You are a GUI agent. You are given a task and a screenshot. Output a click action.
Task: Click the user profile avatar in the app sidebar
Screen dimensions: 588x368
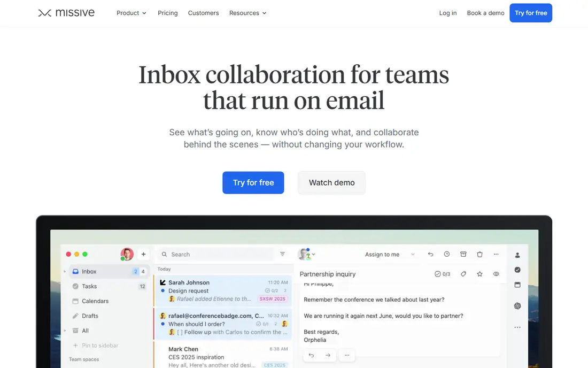click(127, 254)
